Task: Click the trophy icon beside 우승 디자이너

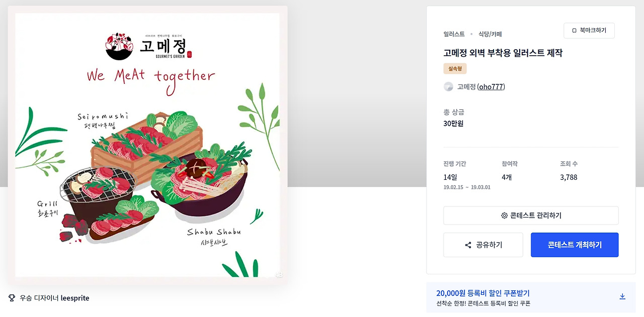Action: pyautogui.click(x=12, y=298)
